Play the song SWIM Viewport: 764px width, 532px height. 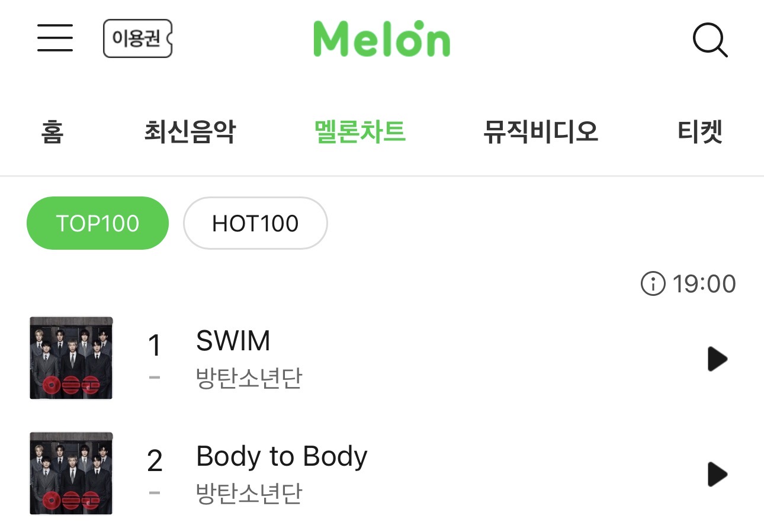point(717,359)
